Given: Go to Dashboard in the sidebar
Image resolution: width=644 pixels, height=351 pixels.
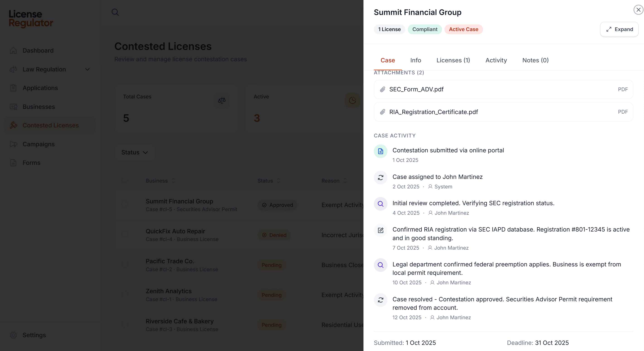Looking at the screenshot, I should 50,51.
